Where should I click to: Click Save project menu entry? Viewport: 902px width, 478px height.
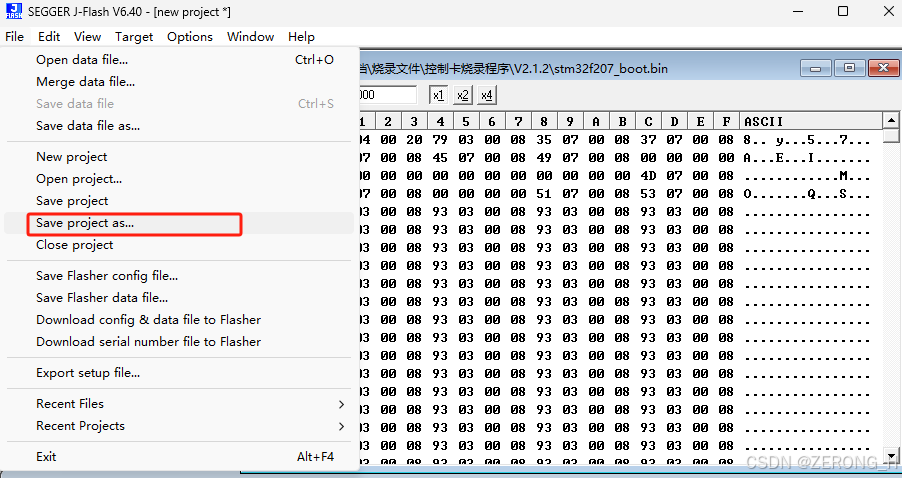(179, 201)
